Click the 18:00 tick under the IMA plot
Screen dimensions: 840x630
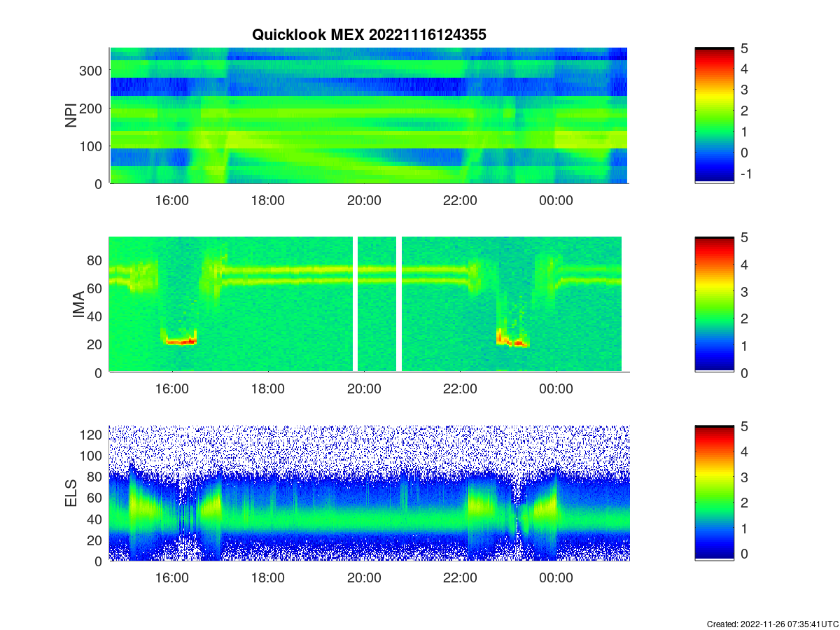click(x=267, y=389)
